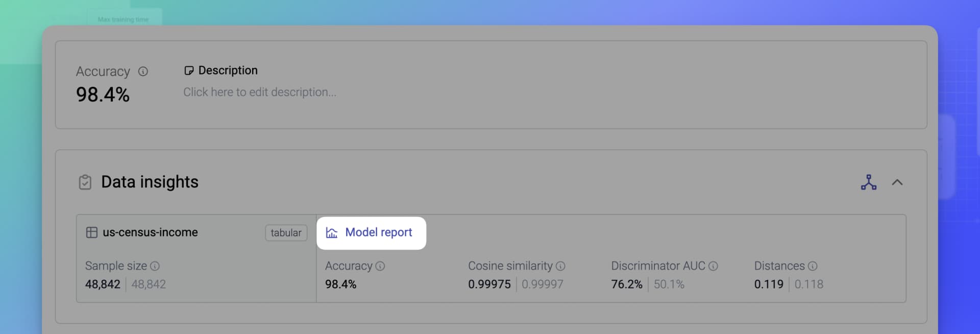
Task: Click the tabular type badge
Action: click(x=286, y=233)
